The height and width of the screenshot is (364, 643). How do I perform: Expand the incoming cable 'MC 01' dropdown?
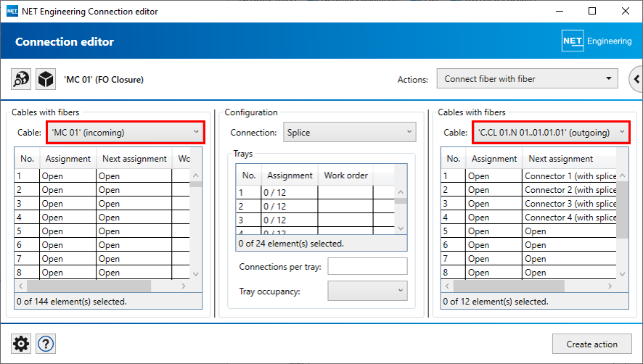click(126, 132)
